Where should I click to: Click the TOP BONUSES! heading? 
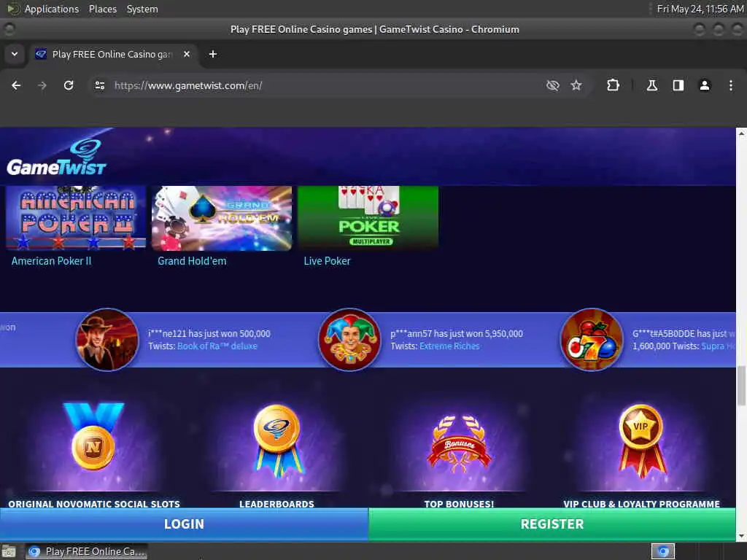coord(460,503)
